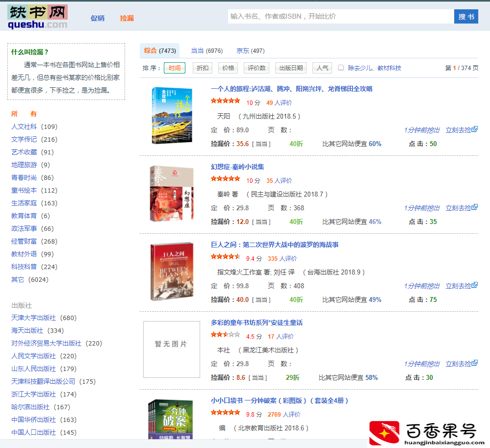This screenshot has height=448, width=490.
Task: Click the star rating of 幻想症
Action: click(x=225, y=178)
